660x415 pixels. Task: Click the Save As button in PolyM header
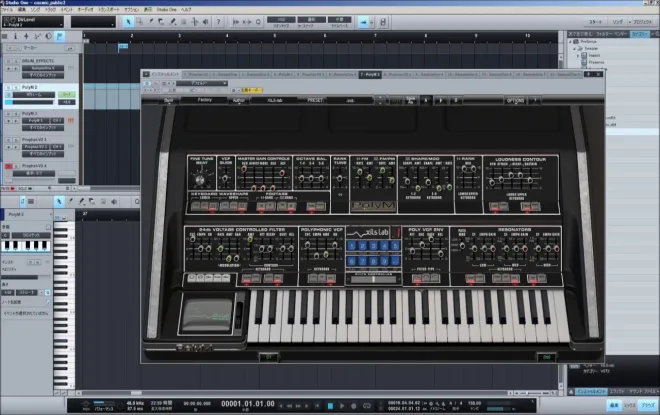[411, 100]
